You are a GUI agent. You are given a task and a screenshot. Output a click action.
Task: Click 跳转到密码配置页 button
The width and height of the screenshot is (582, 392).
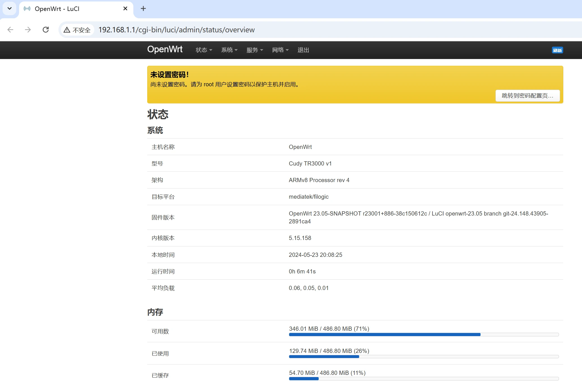527,96
